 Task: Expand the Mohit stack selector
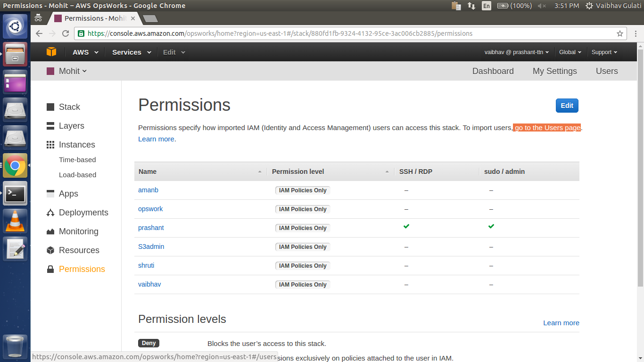[x=67, y=71]
